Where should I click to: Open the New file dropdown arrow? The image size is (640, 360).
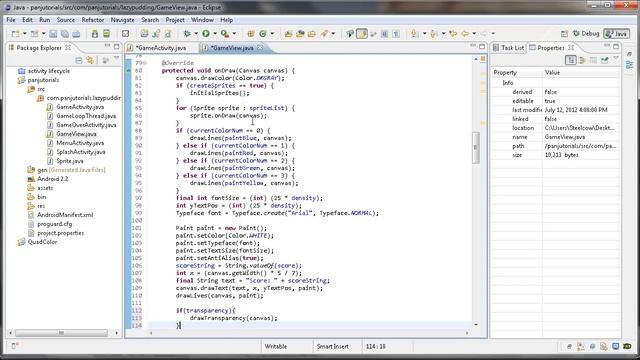pyautogui.click(x=24, y=34)
